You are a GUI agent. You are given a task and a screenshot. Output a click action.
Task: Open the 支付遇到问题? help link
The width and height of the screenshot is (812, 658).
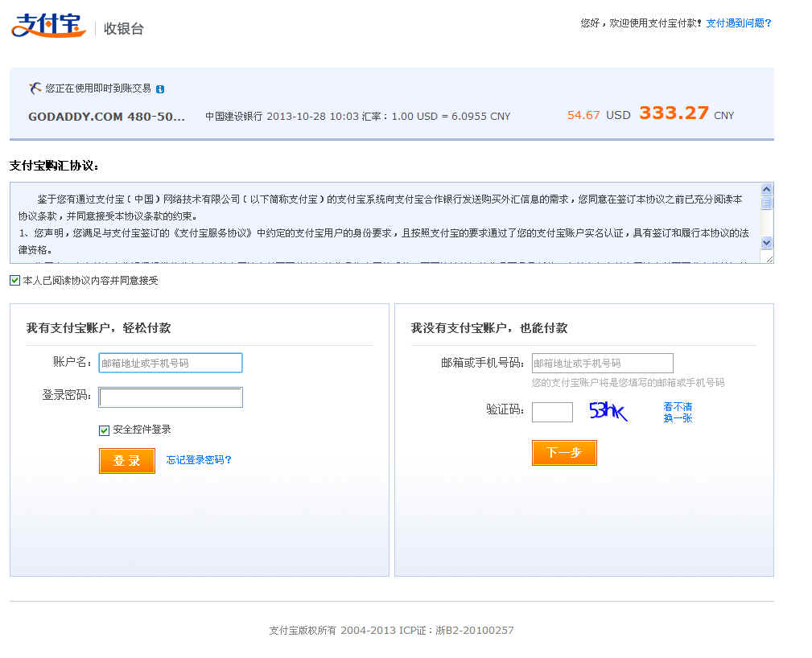click(739, 23)
